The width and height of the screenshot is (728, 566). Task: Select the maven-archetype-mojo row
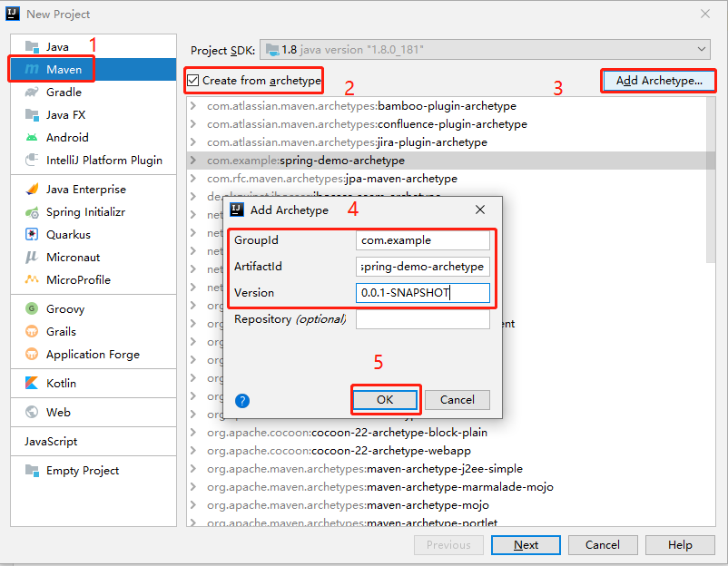click(x=447, y=504)
